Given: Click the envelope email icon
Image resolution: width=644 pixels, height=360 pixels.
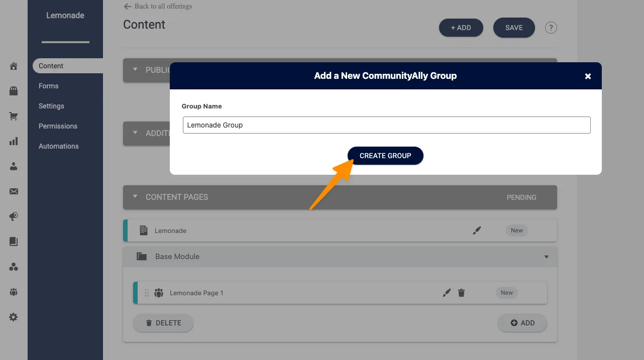Looking at the screenshot, I should (x=14, y=191).
